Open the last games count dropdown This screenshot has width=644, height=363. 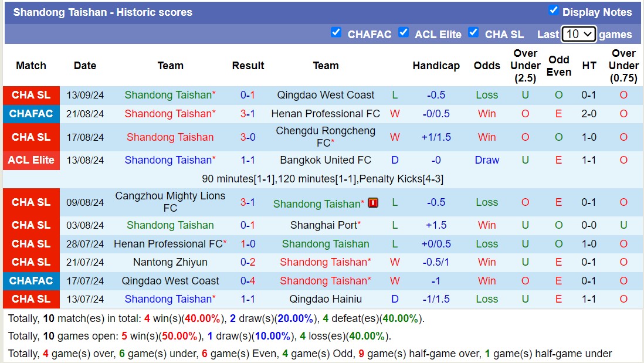578,34
